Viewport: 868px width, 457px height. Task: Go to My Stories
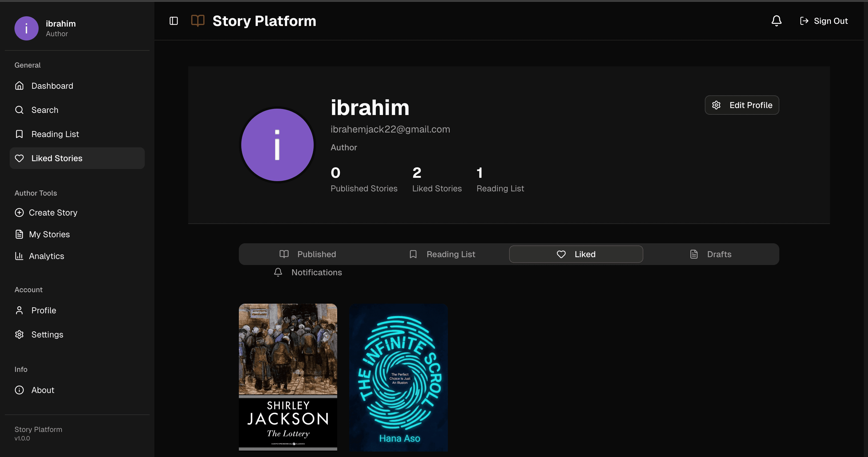point(49,235)
